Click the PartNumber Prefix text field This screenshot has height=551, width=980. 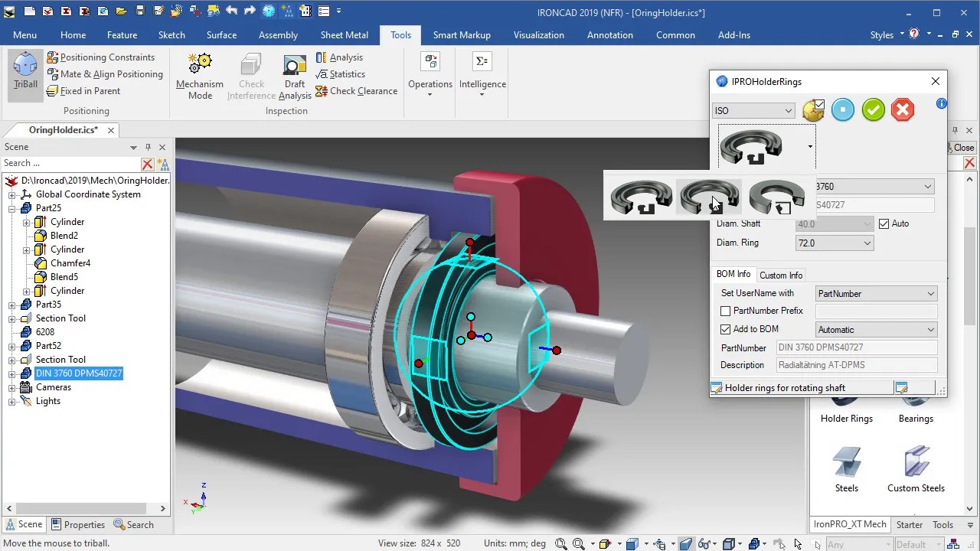[x=876, y=311]
